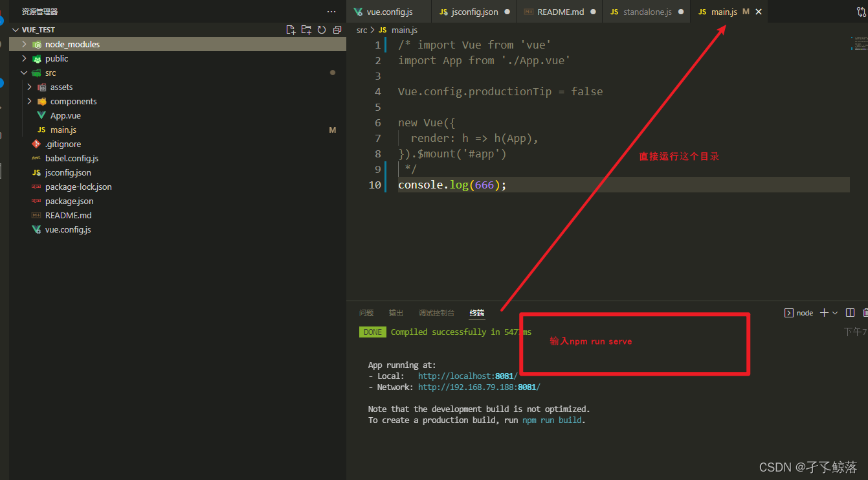The width and height of the screenshot is (868, 480).
Task: Expand the assets folder
Action: click(x=29, y=87)
